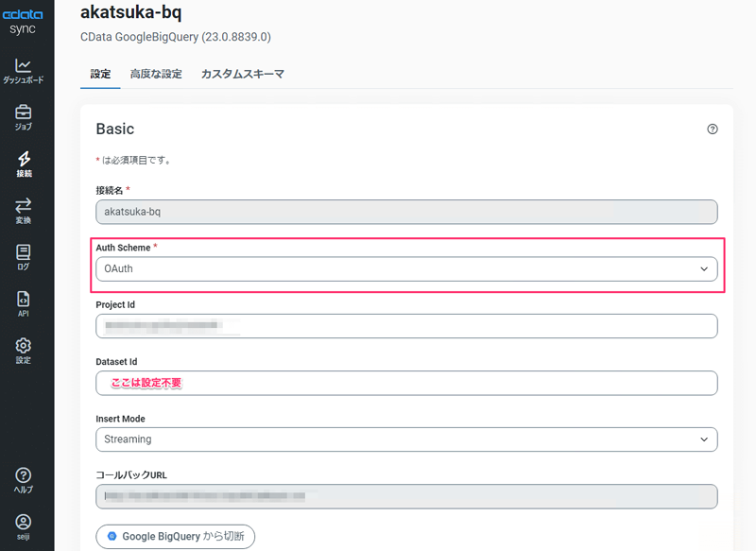The image size is (756, 551).
Task: Open the Auth Scheme dropdown showing OAuth
Action: (406, 269)
